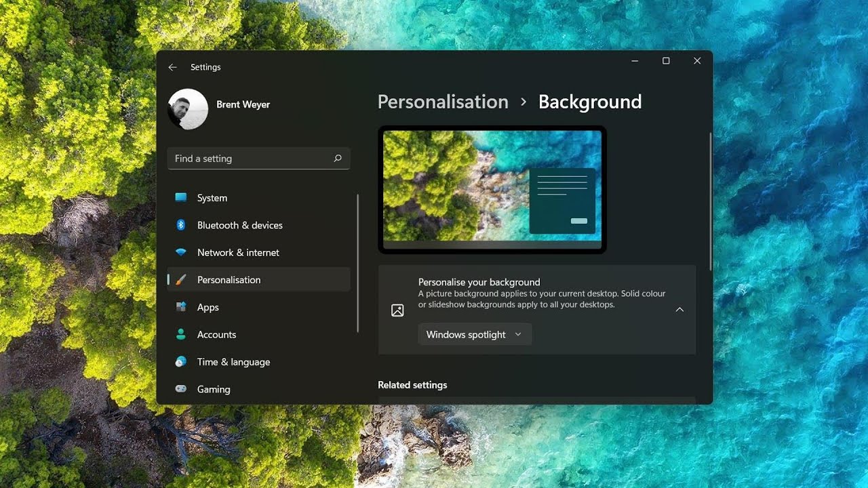Click the Brent Weyer account name
This screenshot has width=868, height=488.
243,104
